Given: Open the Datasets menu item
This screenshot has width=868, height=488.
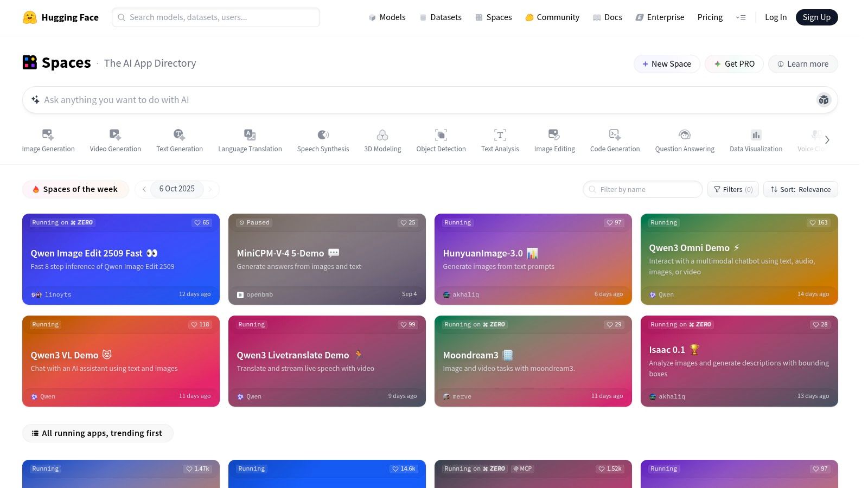Looking at the screenshot, I should click(441, 17).
